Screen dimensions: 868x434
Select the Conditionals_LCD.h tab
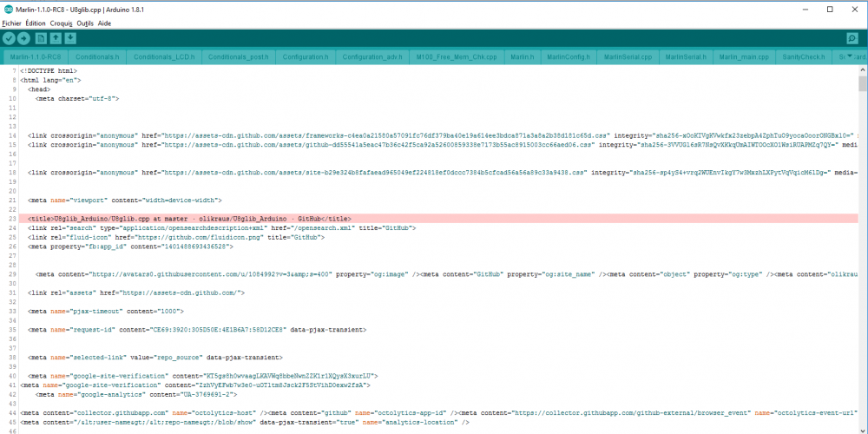(x=164, y=57)
